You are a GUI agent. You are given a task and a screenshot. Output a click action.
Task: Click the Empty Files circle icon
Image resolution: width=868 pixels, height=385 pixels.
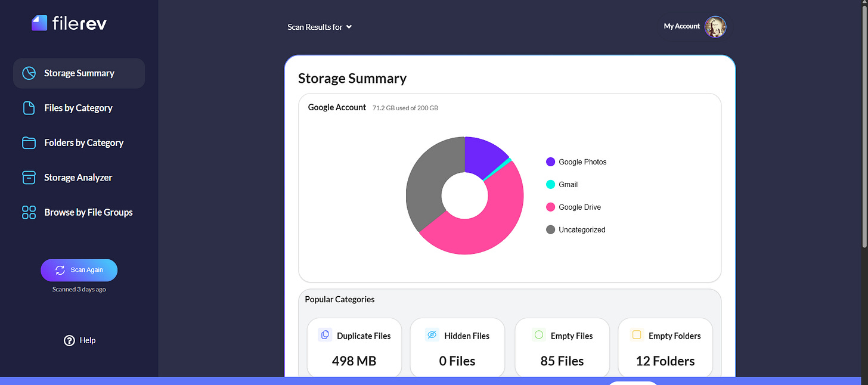[x=539, y=335]
